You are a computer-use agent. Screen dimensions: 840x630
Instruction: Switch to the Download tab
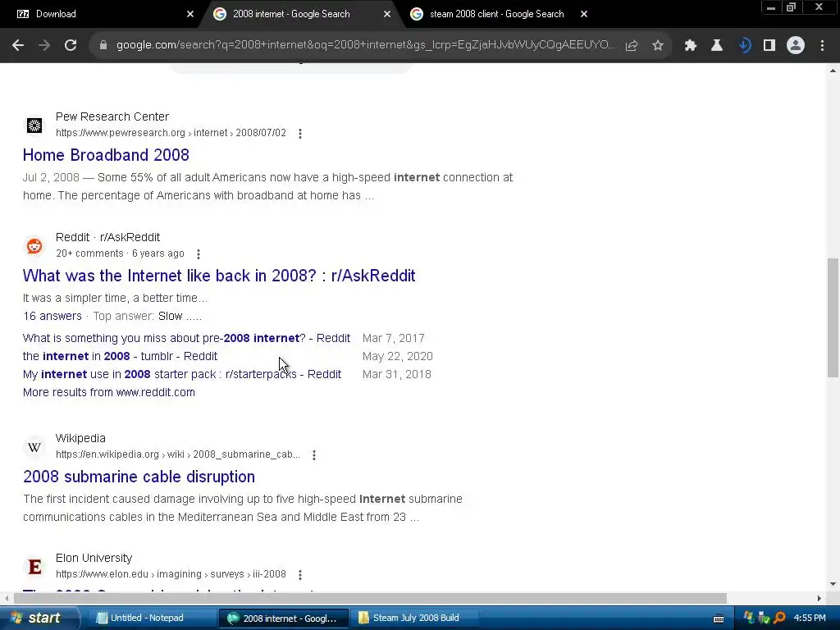pyautogui.click(x=102, y=14)
